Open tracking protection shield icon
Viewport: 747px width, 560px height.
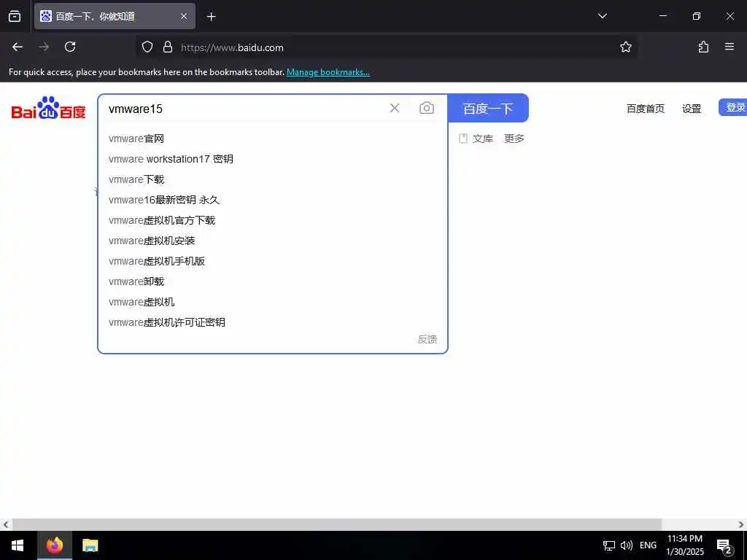pos(147,47)
